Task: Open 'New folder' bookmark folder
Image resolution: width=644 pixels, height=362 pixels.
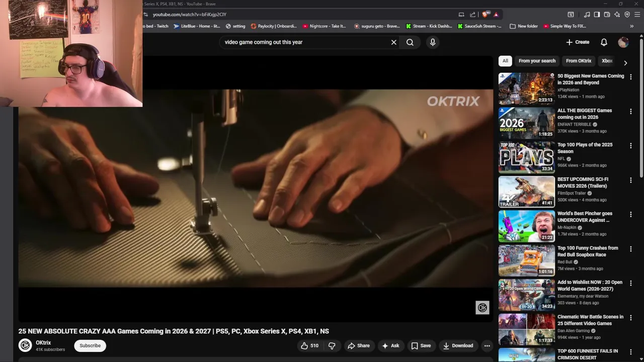Action: tap(524, 26)
